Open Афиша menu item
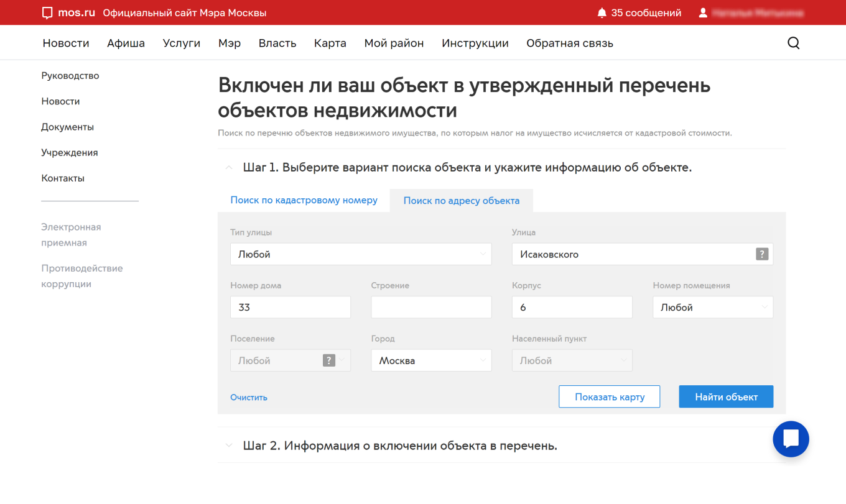846x504 pixels. pos(126,43)
